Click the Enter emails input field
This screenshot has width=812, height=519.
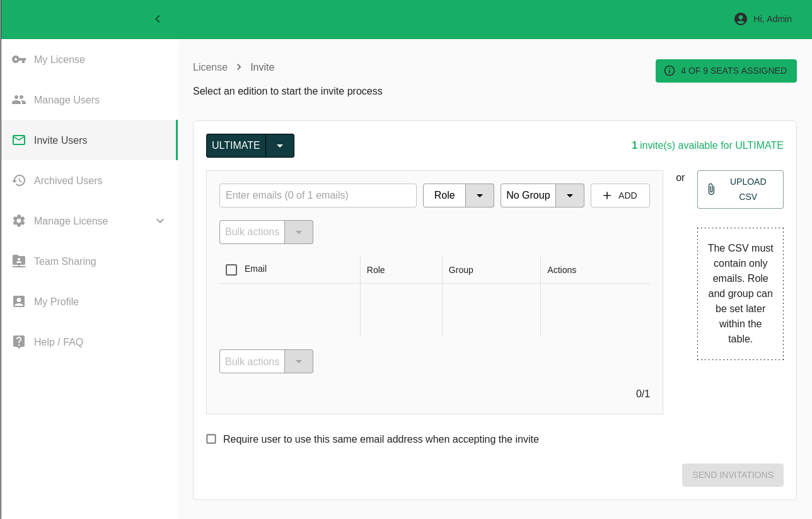click(318, 195)
